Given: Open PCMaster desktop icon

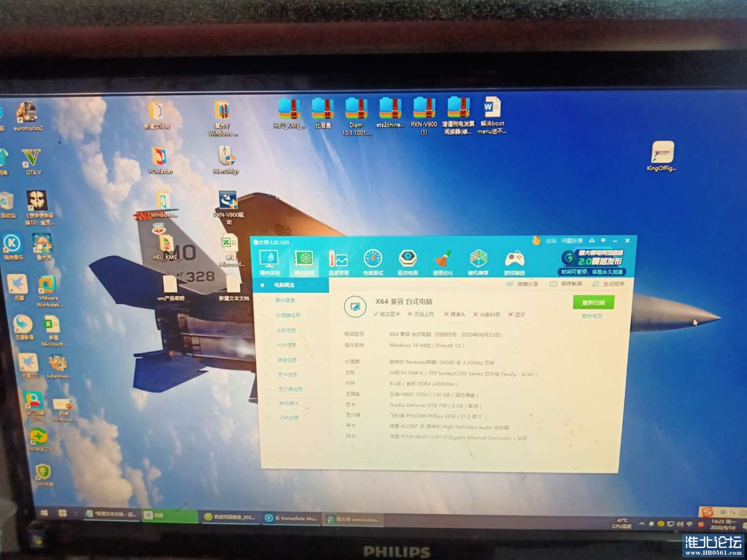Looking at the screenshot, I should click(160, 160).
